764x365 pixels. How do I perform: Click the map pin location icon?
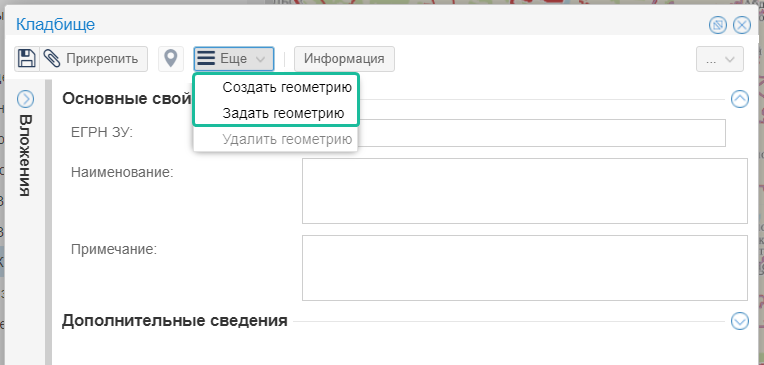point(171,59)
